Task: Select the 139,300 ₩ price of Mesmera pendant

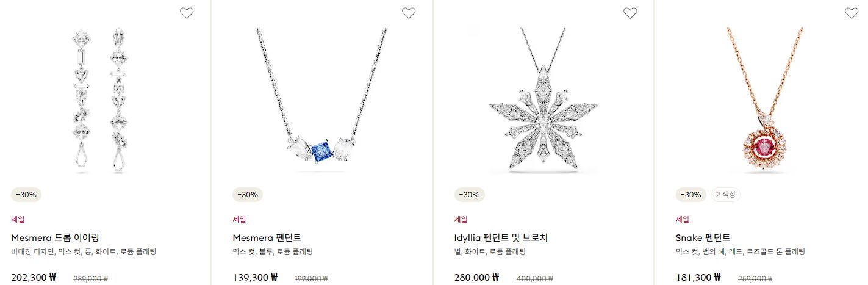Action: coord(255,277)
